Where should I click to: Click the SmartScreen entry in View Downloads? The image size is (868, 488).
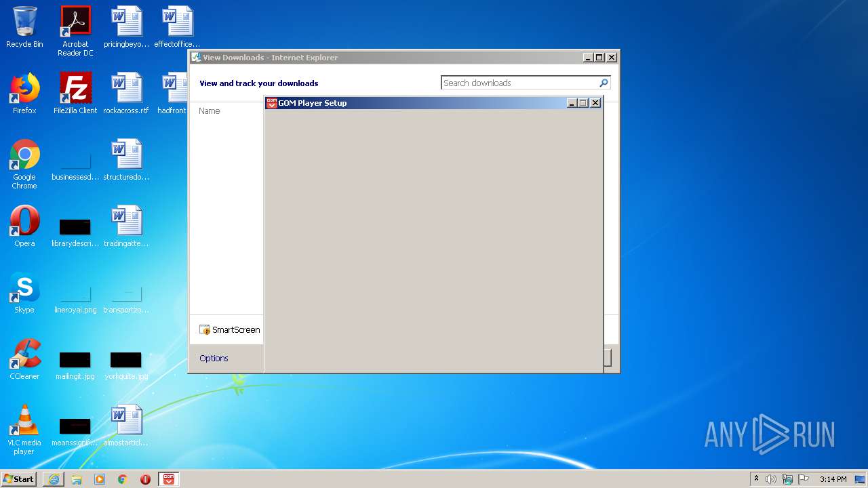tap(230, 330)
